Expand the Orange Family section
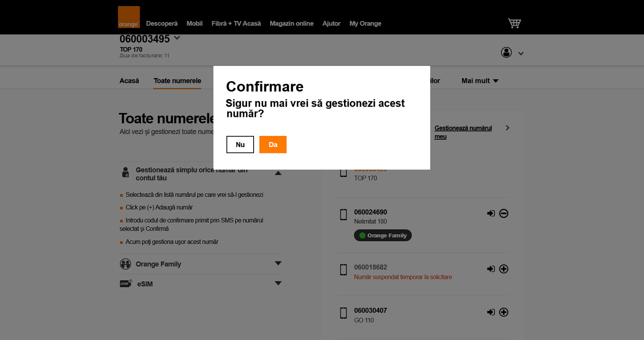Screen dimensions: 644x340 (x=278, y=263)
